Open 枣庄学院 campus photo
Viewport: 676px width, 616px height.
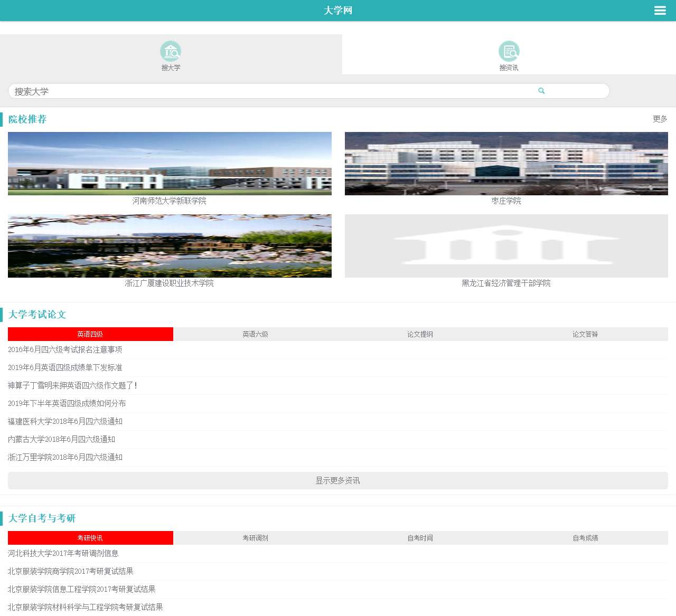(x=506, y=164)
